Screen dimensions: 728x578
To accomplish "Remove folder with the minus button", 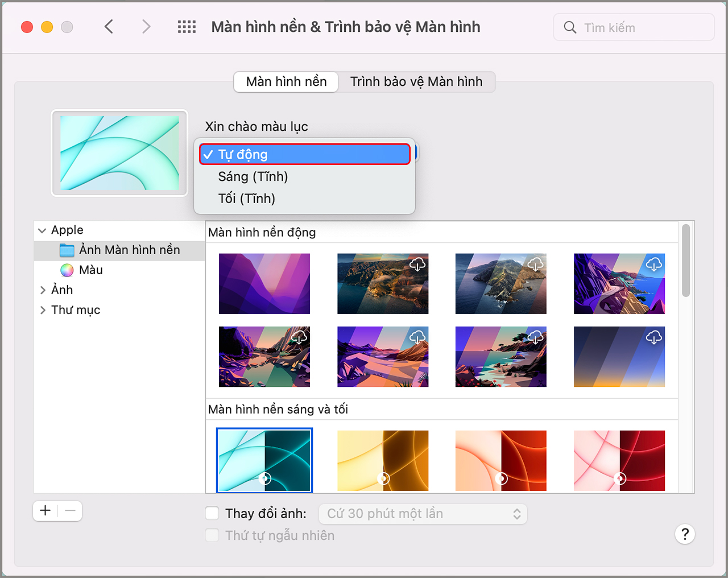I will click(x=70, y=511).
